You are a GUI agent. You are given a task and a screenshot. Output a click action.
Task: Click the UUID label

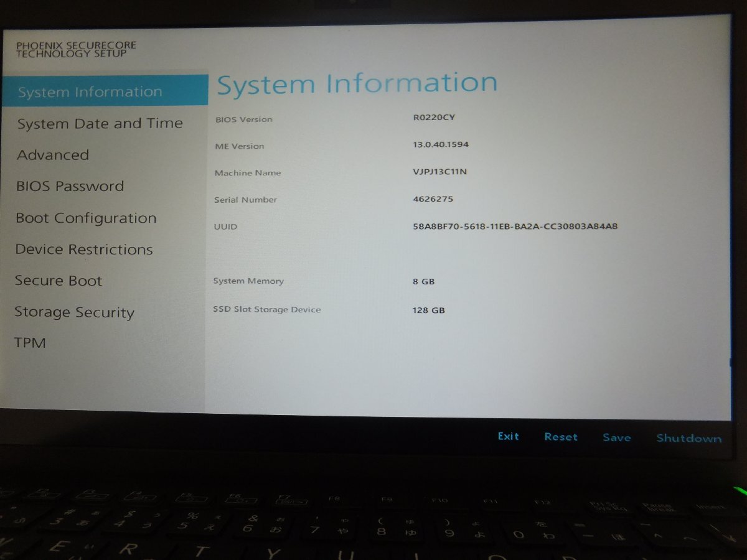point(225,226)
